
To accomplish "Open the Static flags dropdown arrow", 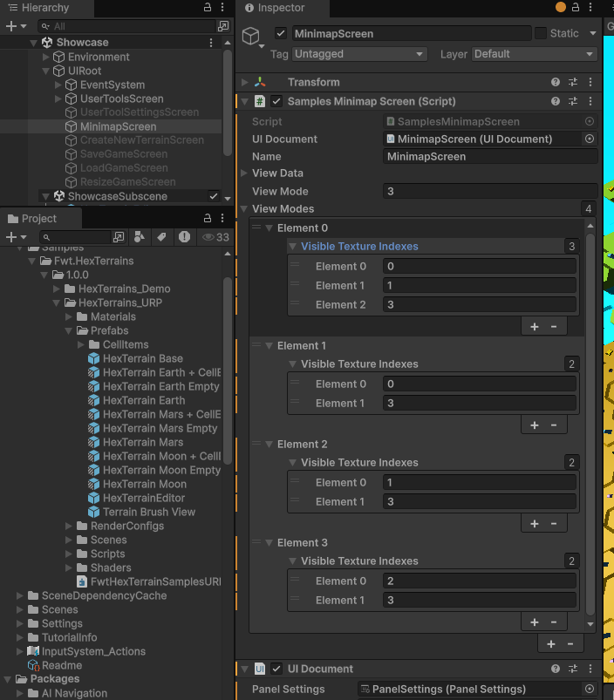I will 593,33.
